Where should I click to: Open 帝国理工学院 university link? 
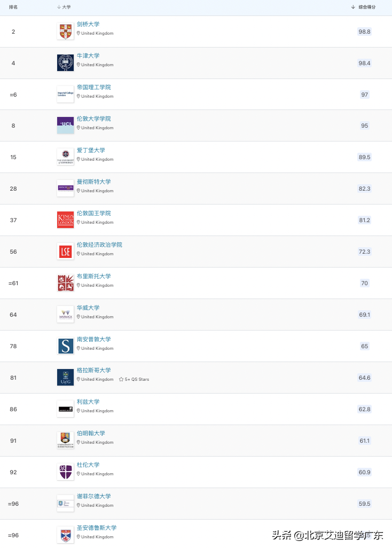(93, 87)
